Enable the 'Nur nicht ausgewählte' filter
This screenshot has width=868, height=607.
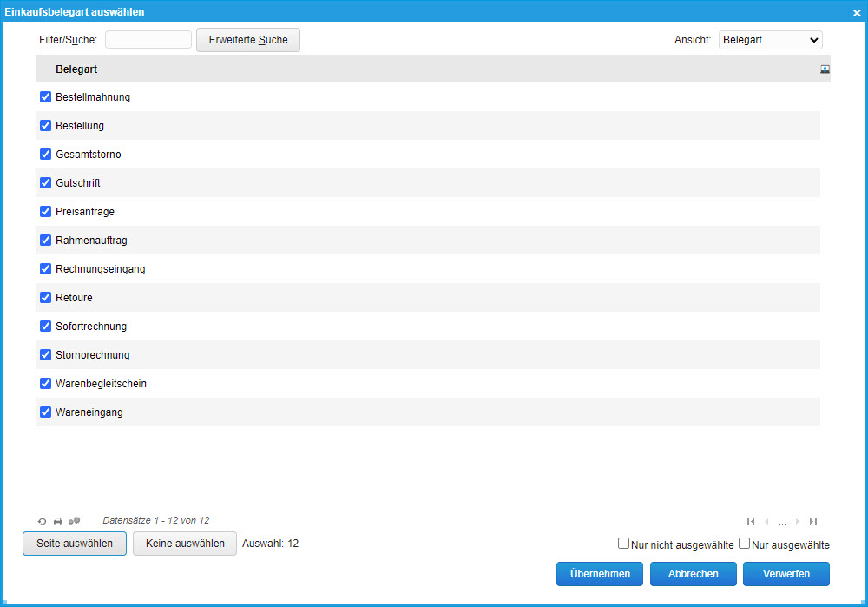coord(623,544)
